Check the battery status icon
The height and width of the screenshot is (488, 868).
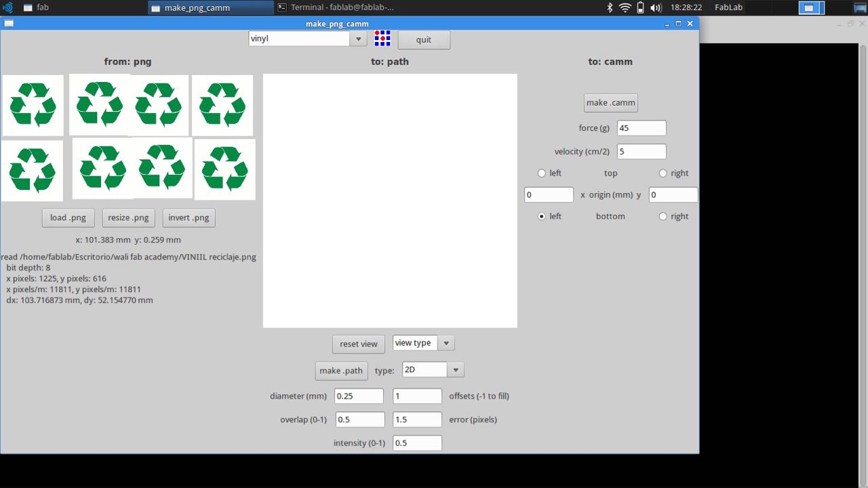click(x=640, y=7)
